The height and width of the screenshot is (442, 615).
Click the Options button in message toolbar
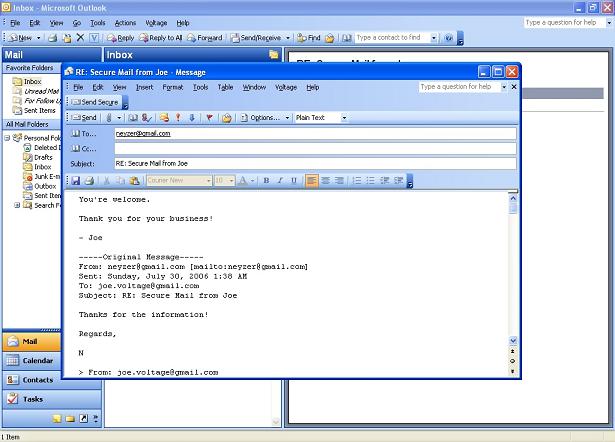tap(260, 118)
